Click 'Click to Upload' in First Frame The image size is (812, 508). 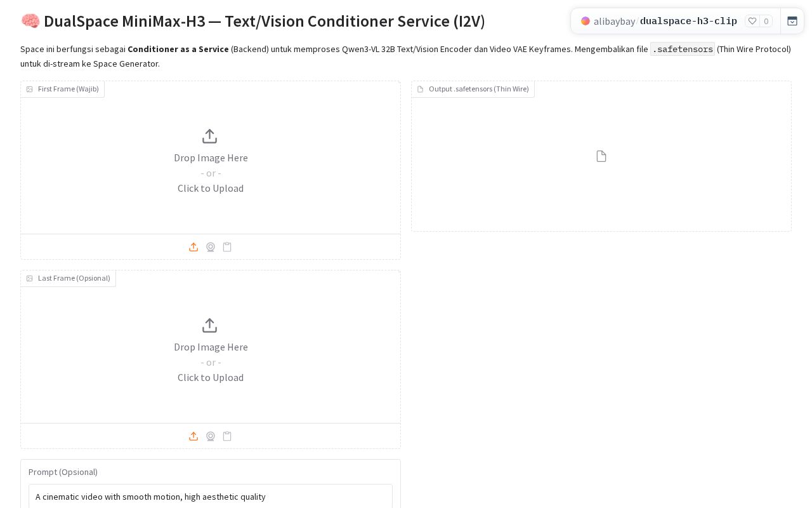click(211, 188)
